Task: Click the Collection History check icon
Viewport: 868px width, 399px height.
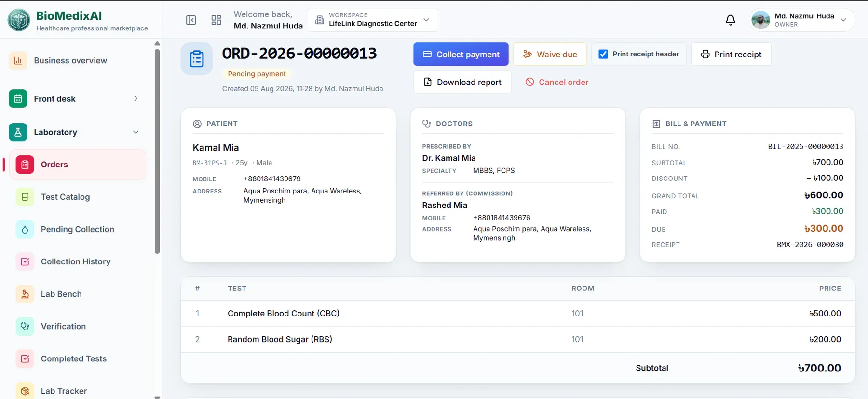Action: point(25,261)
